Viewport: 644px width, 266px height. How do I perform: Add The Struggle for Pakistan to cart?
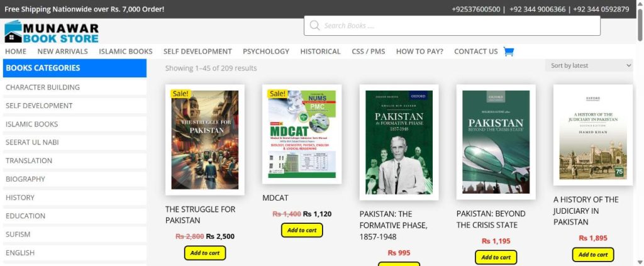[205, 253]
